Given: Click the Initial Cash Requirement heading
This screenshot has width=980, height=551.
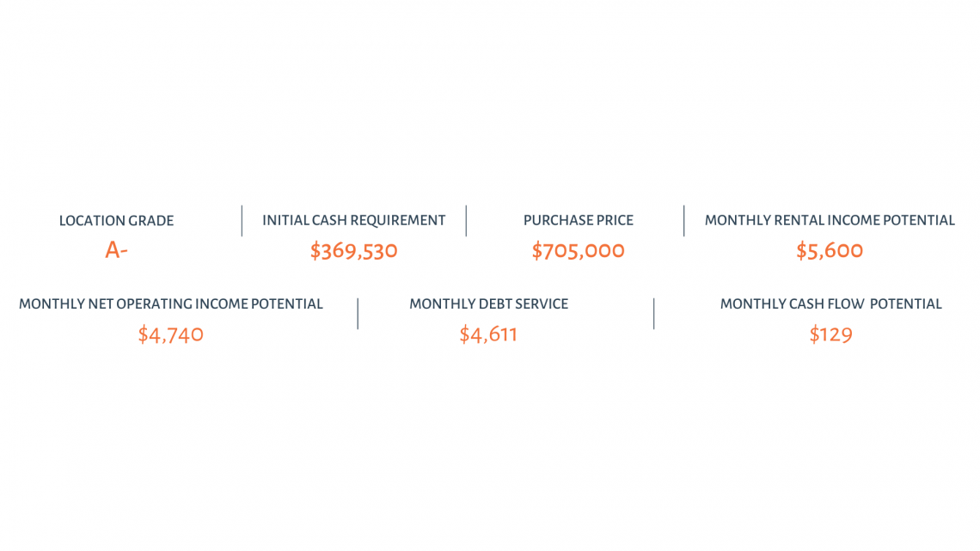Looking at the screenshot, I should pos(354,221).
